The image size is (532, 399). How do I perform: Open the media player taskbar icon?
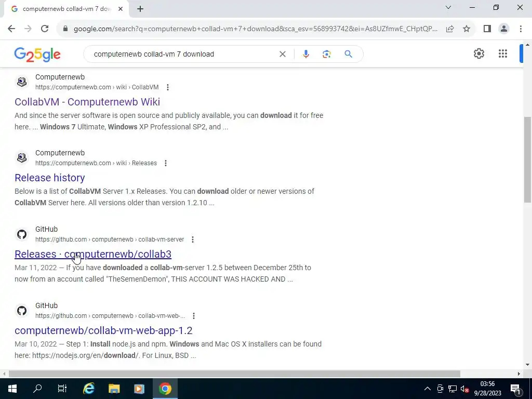[139, 389]
